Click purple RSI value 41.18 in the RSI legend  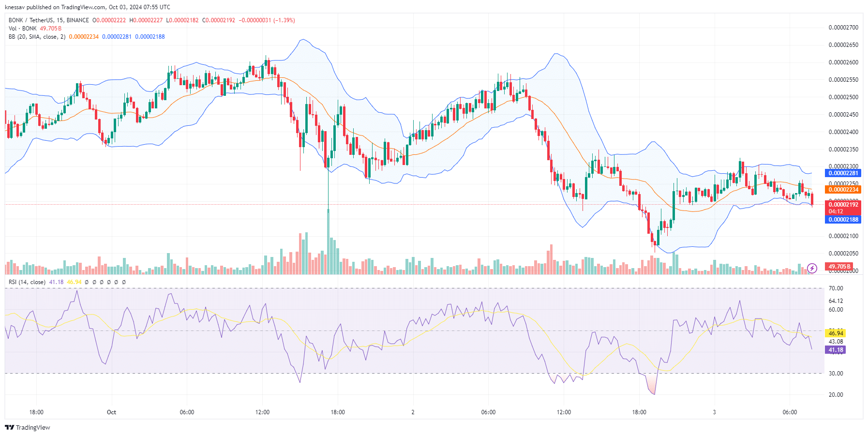coord(56,282)
